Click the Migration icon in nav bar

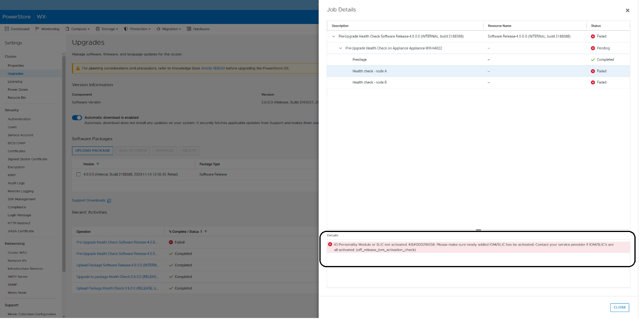tap(158, 29)
